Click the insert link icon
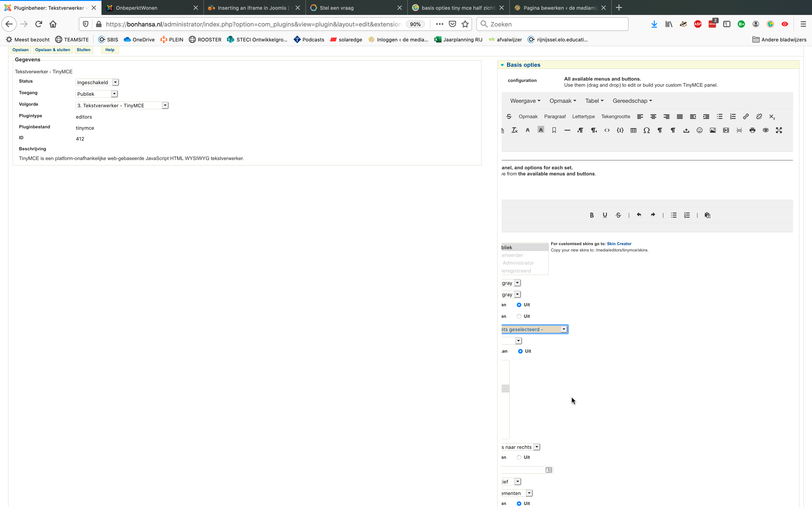The image size is (812, 507). click(746, 117)
